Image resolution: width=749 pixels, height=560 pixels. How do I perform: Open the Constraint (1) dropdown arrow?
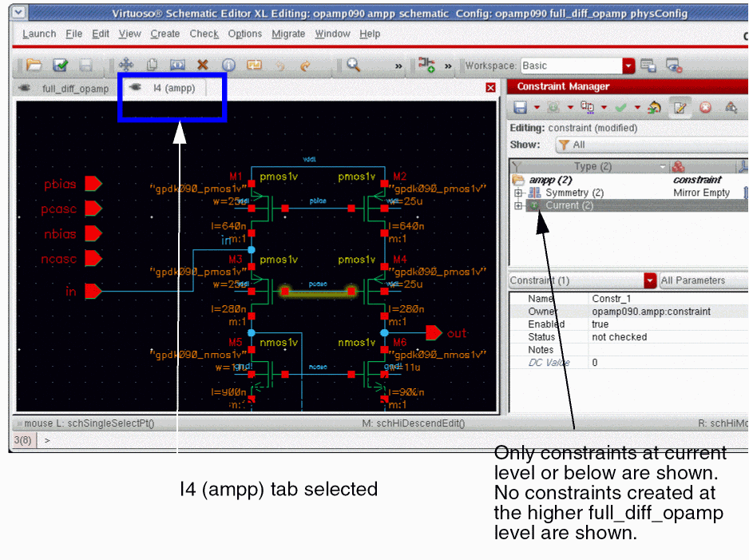click(x=650, y=280)
